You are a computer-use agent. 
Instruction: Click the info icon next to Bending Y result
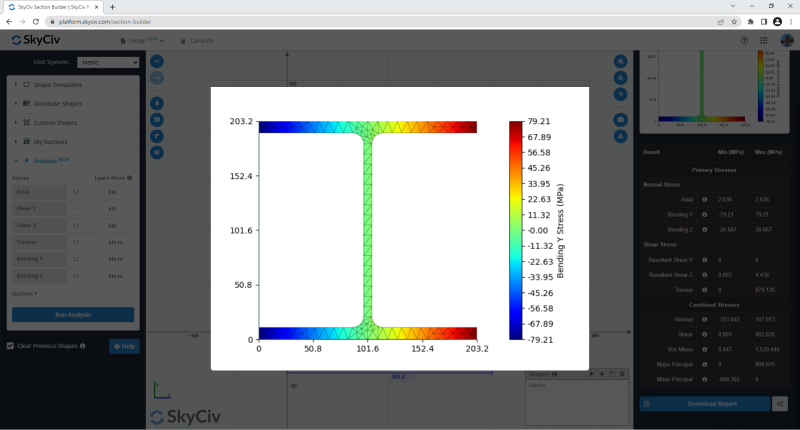point(705,213)
